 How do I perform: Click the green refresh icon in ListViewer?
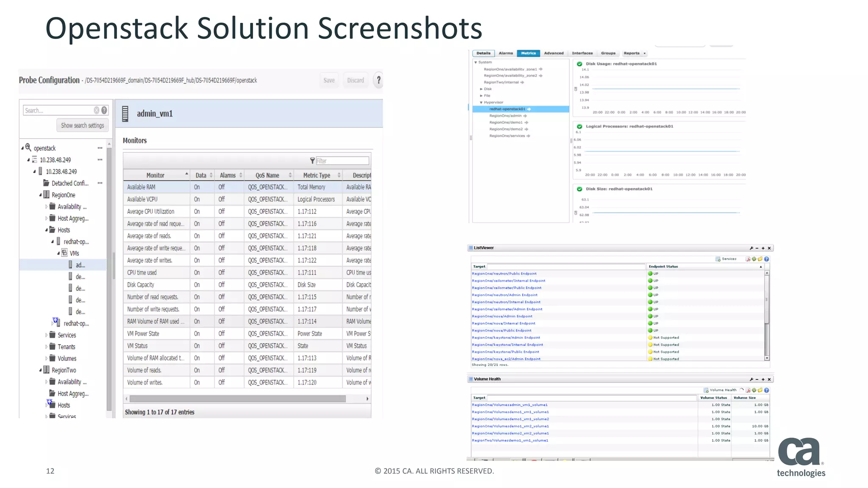click(754, 259)
